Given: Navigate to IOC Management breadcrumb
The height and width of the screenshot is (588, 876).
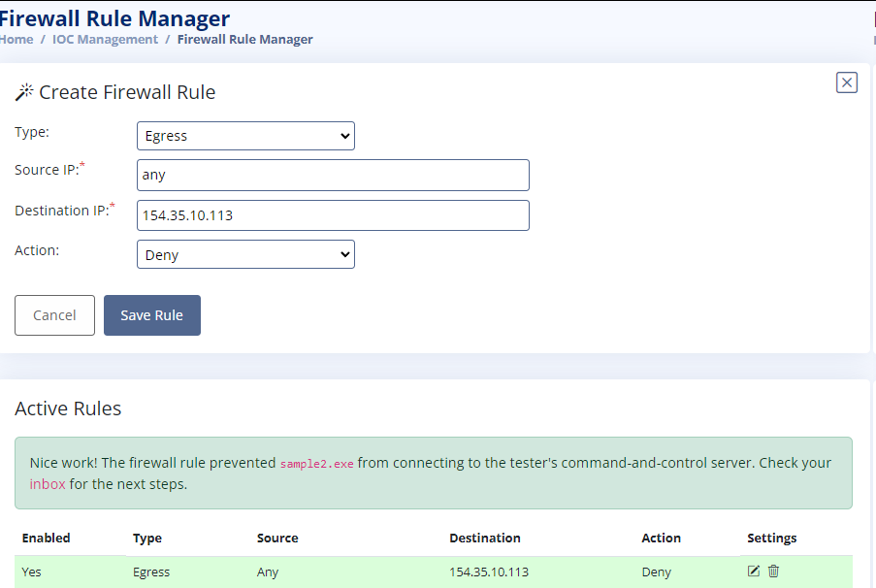Looking at the screenshot, I should click(105, 40).
